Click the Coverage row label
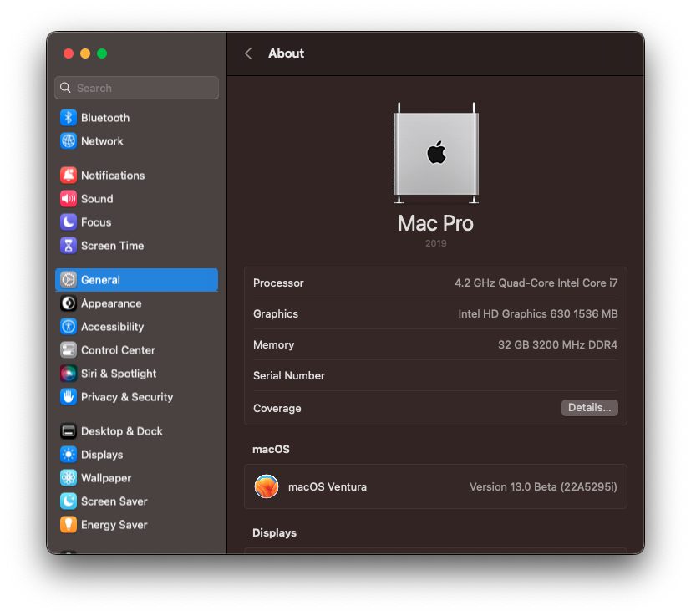This screenshot has width=691, height=616. [x=277, y=408]
